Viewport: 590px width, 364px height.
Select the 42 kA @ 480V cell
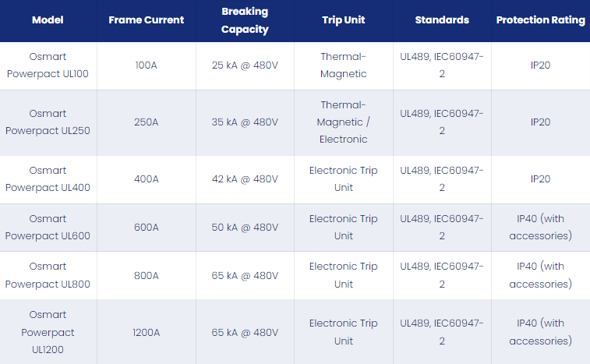pyautogui.click(x=245, y=178)
